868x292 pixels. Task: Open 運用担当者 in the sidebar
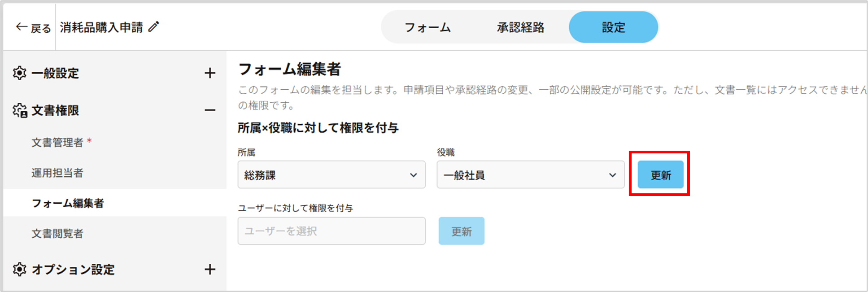click(57, 173)
